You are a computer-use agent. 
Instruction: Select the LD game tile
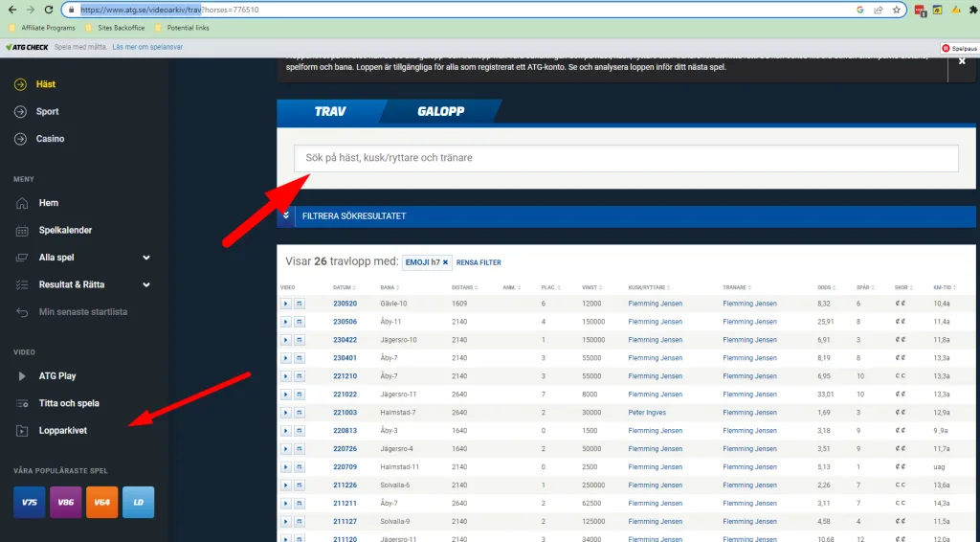point(138,502)
